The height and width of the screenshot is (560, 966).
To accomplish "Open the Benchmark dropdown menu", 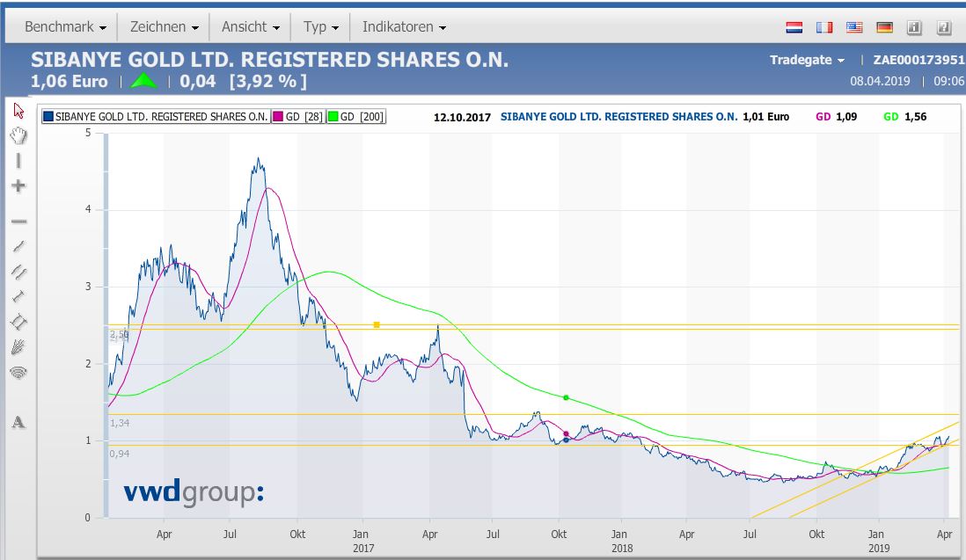I will (65, 27).
